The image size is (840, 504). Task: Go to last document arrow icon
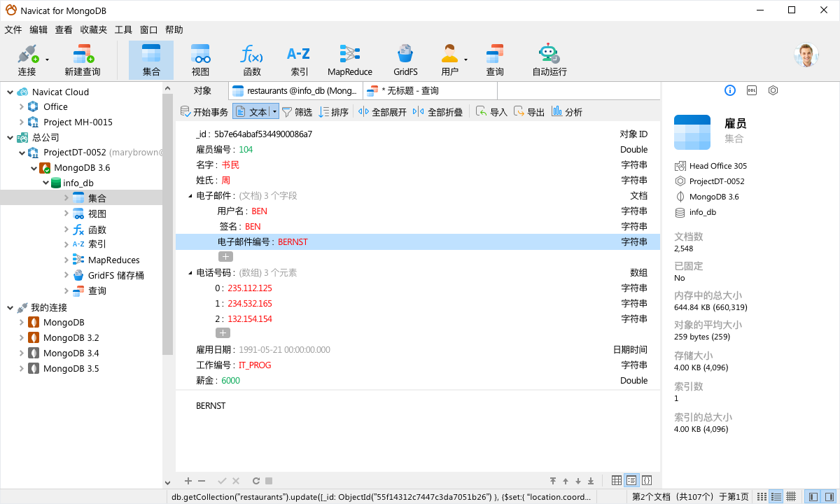tap(591, 481)
